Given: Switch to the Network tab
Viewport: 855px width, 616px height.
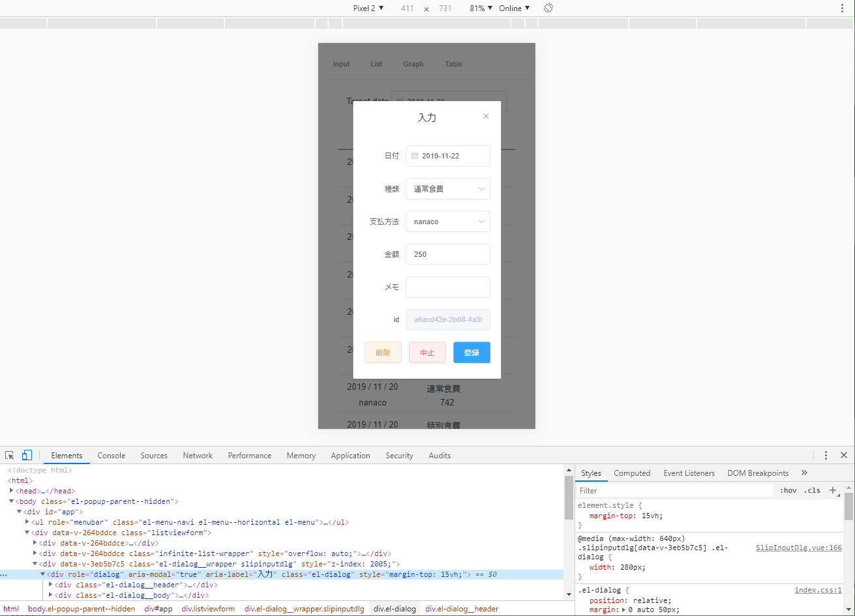Looking at the screenshot, I should [x=198, y=456].
